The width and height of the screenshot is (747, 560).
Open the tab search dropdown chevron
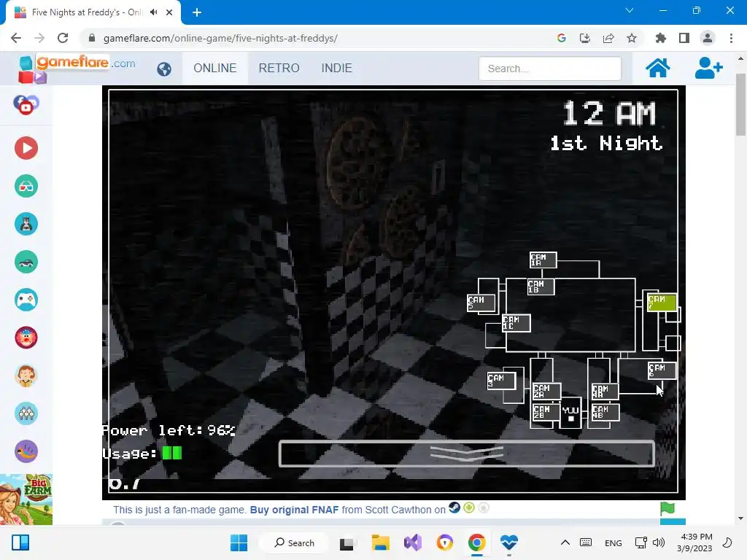click(630, 10)
